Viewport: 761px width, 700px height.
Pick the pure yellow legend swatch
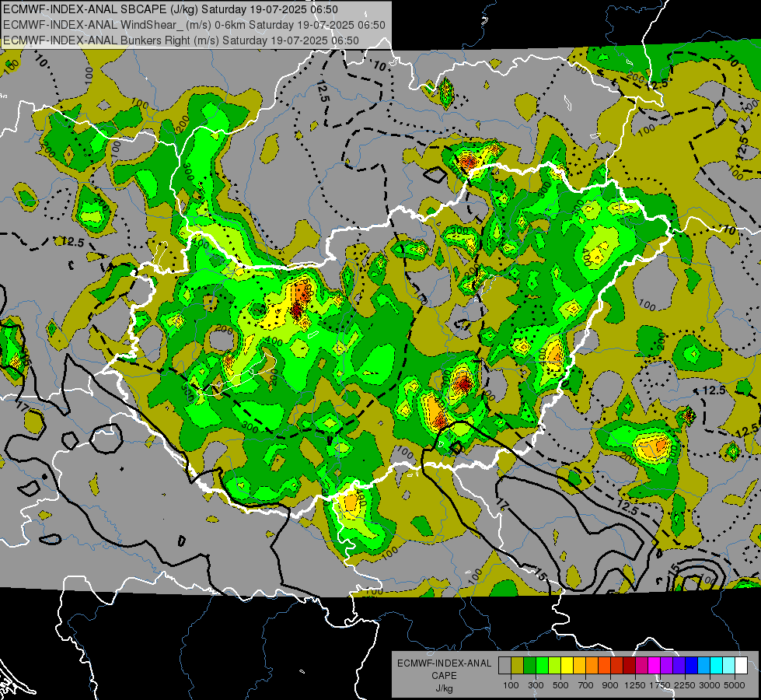tap(567, 666)
